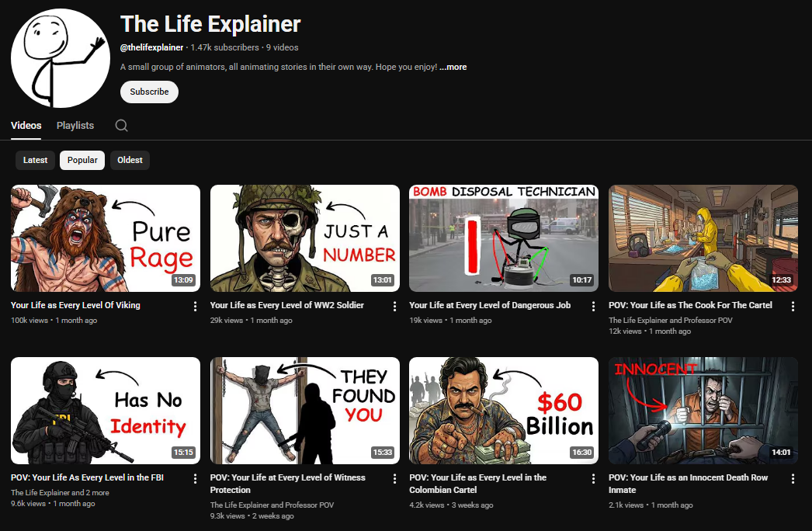
Task: Open the Pure Rage Viking thumbnail
Action: pyautogui.click(x=105, y=238)
